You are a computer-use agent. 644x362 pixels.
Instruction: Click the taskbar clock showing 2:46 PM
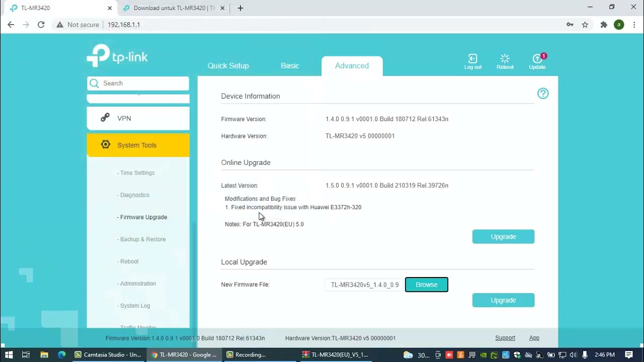(605, 355)
